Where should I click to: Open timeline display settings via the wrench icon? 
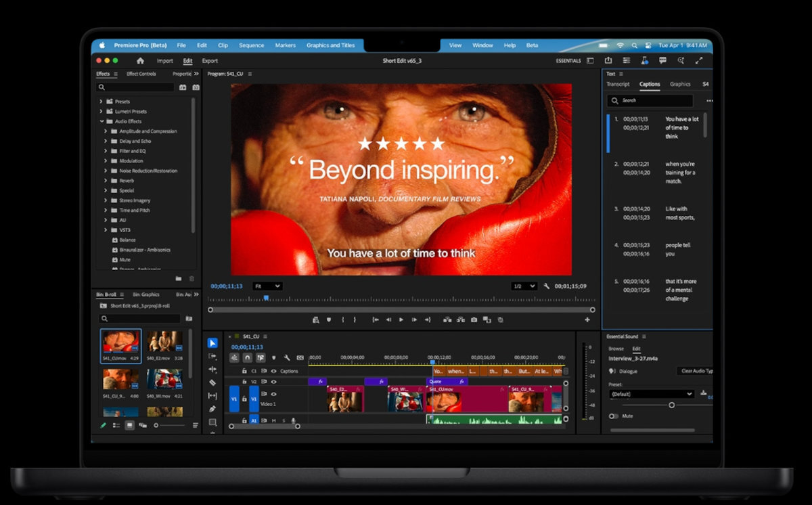[287, 357]
